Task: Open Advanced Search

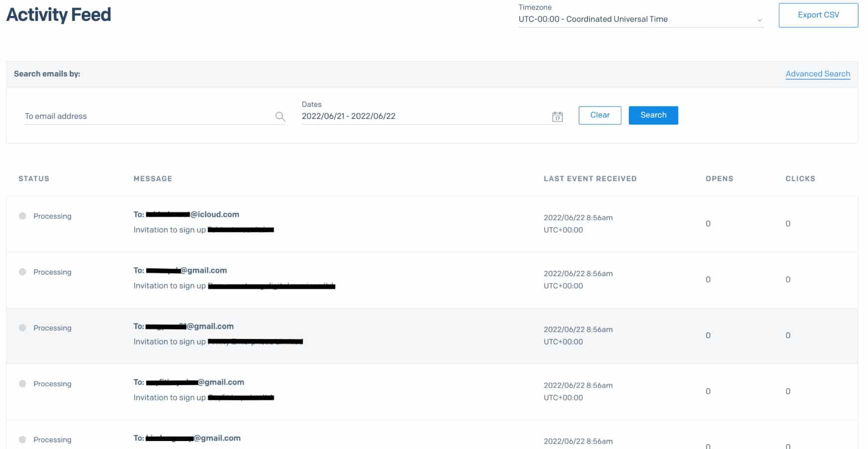Action: (x=818, y=74)
